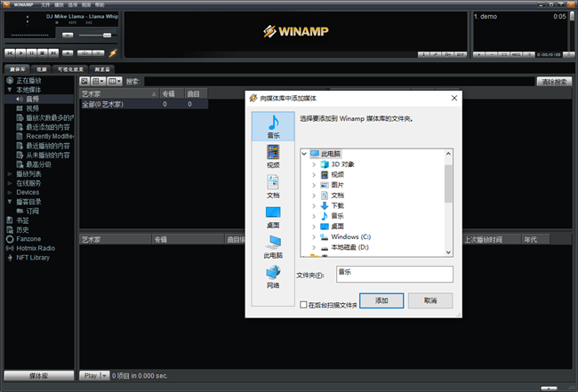This screenshot has width=578, height=392.
Task: Choose the 桌面 (Desktop) shortcut in dialog sidebar
Action: tap(273, 216)
